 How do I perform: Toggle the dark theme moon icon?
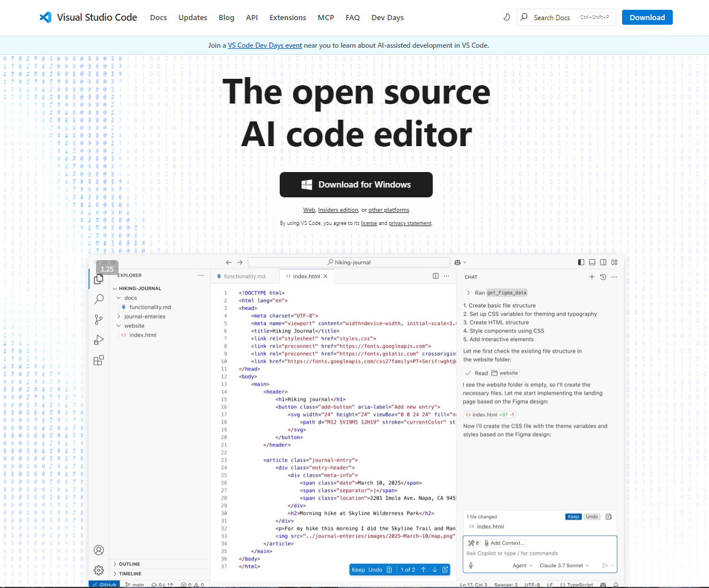pyautogui.click(x=506, y=17)
